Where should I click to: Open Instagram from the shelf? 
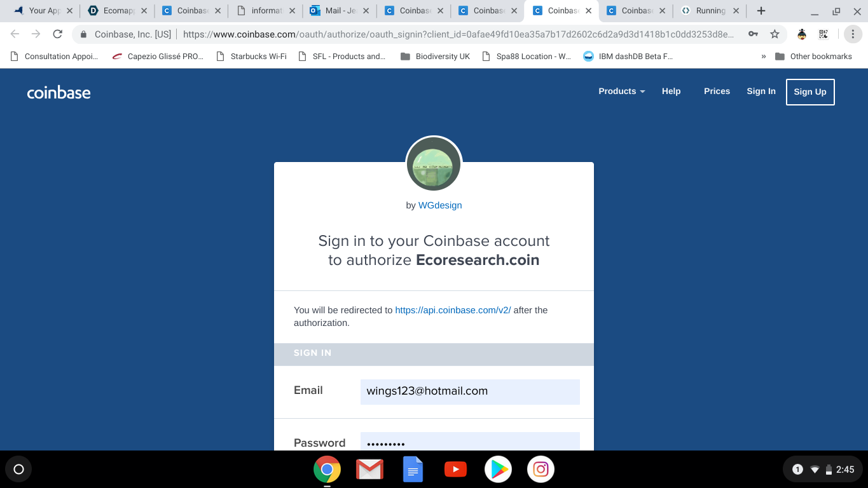point(541,470)
